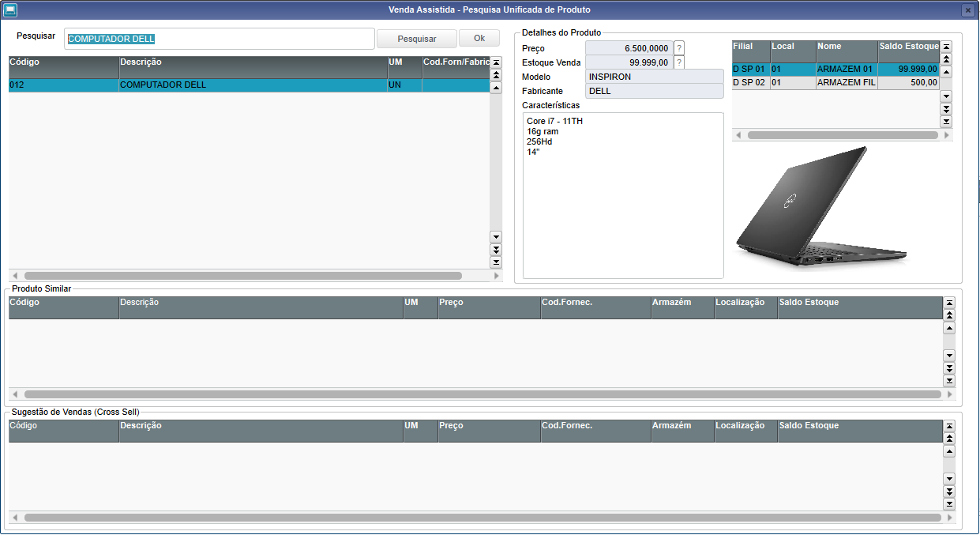
Task: Move up one row in Sugestão de Vendas grid
Action: click(x=949, y=451)
